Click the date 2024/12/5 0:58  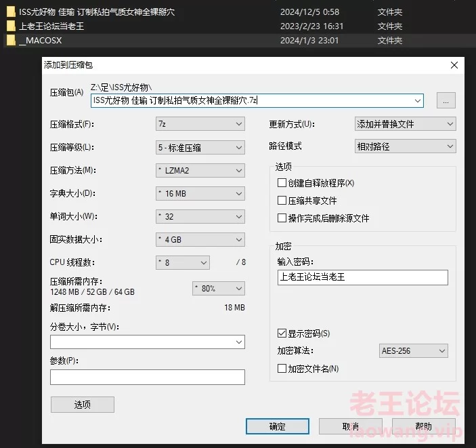click(309, 12)
